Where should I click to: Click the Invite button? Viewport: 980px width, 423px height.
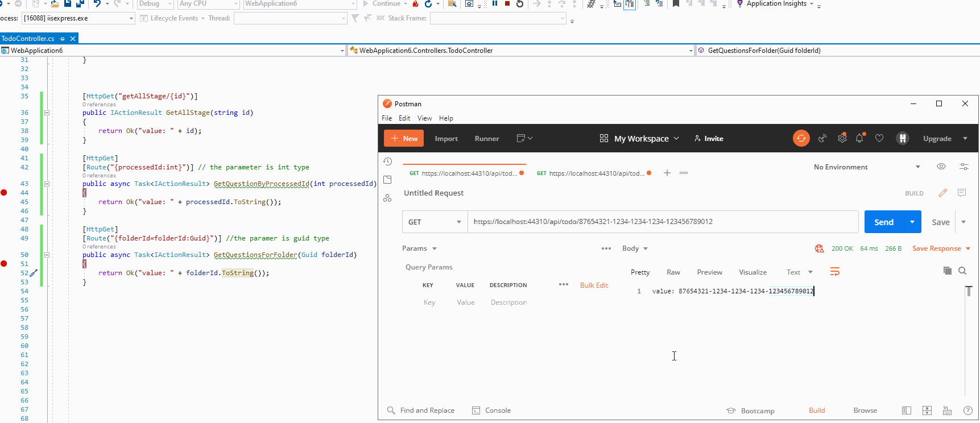click(709, 138)
